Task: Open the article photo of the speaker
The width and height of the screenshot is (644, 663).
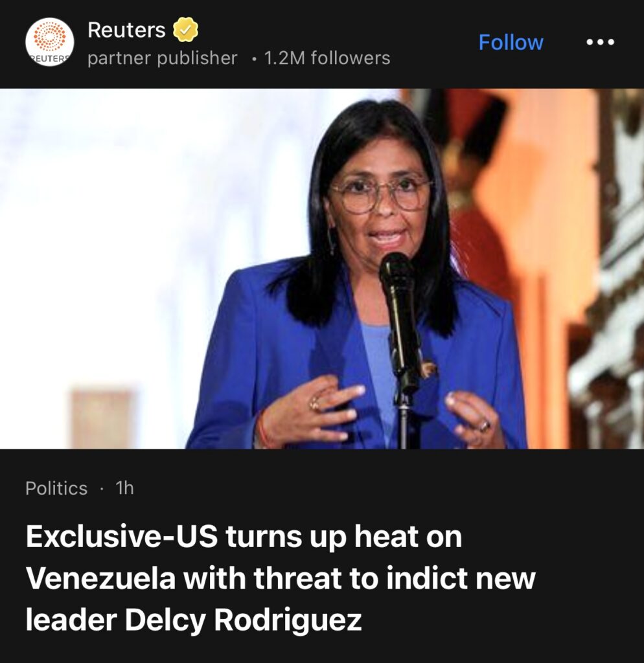Action: click(x=322, y=269)
